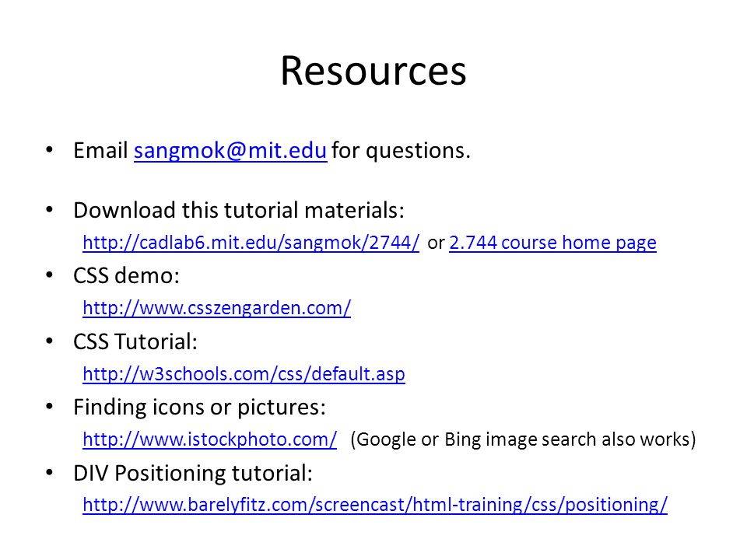Open the w3schools.com CSS default.asp link
Viewport: 747px width, 560px height.
244,373
